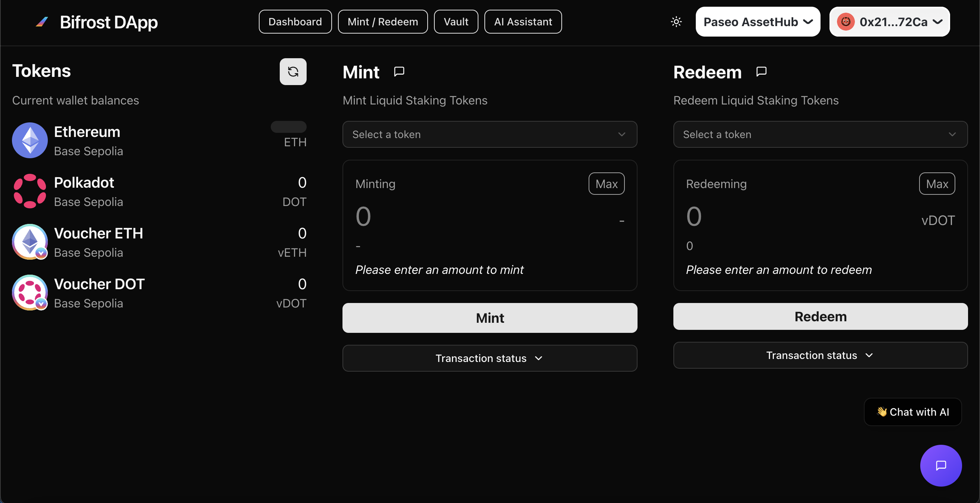The height and width of the screenshot is (503, 980).
Task: Open the Mint help comment icon
Action: point(399,72)
